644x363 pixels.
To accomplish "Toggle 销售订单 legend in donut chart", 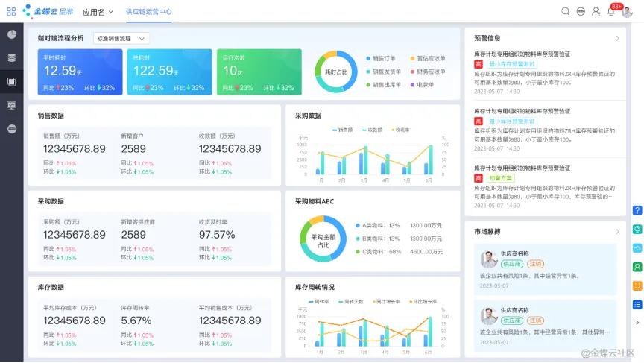I will point(383,58).
